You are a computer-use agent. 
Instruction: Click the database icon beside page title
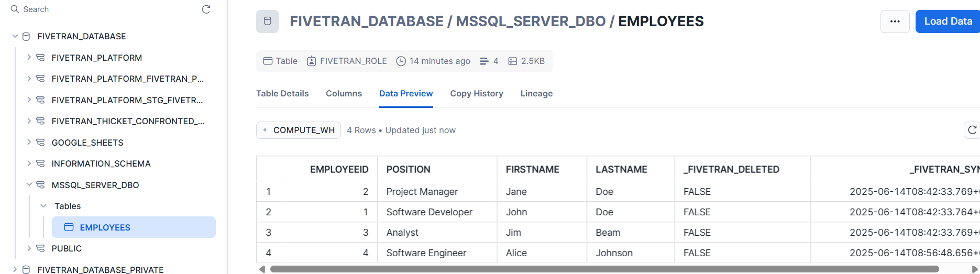[267, 21]
